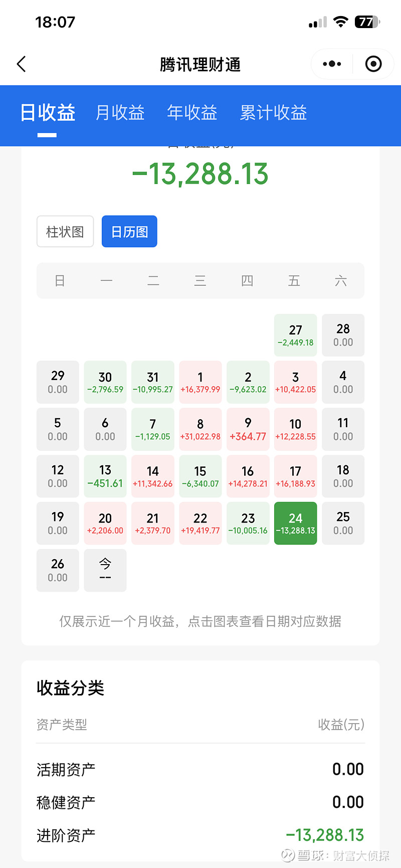Image resolution: width=401 pixels, height=868 pixels.
Task: Tap the 活期资产 row
Action: click(x=200, y=769)
